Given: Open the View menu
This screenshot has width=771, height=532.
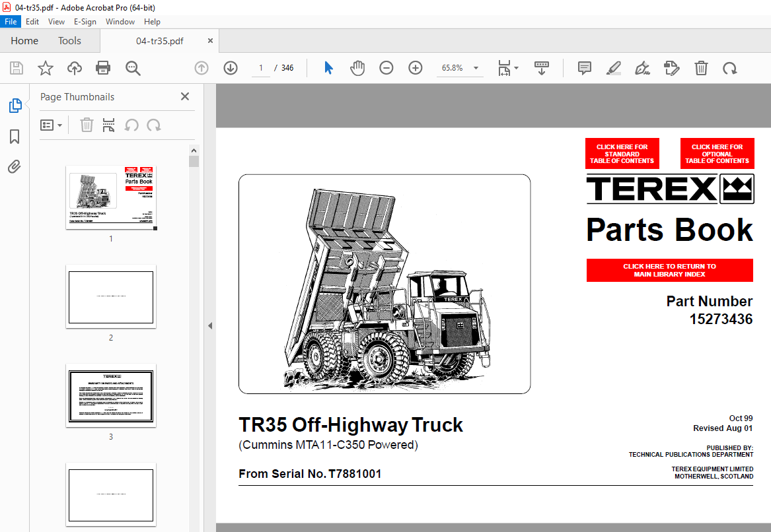Looking at the screenshot, I should 57,22.
